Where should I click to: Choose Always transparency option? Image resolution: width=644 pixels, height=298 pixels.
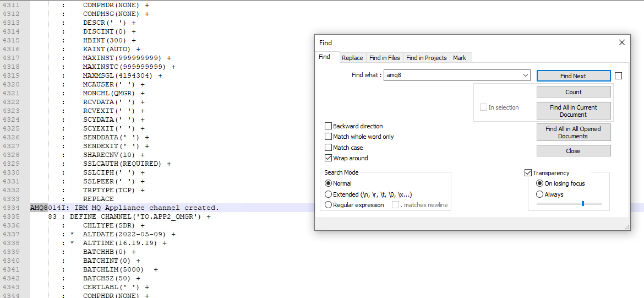point(539,194)
